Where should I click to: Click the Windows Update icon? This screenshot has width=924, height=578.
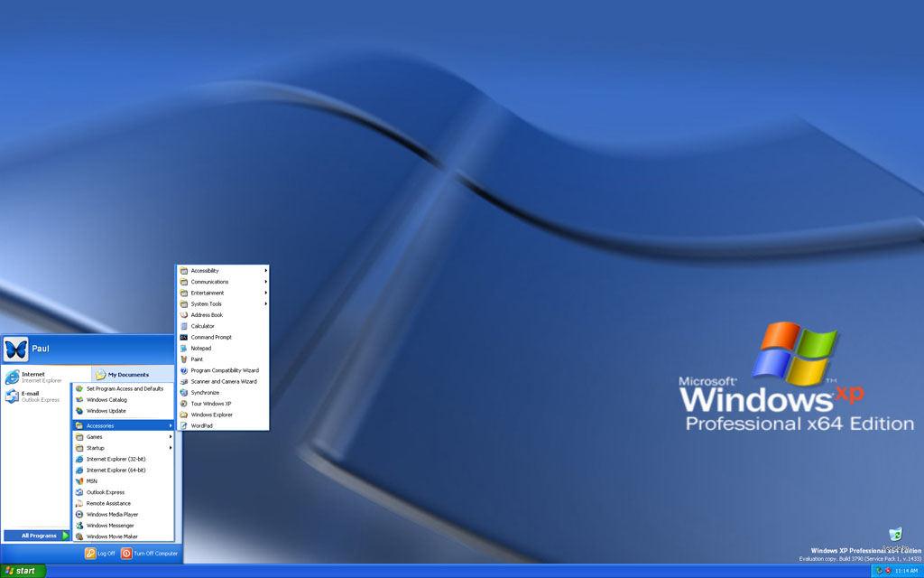pyautogui.click(x=79, y=411)
